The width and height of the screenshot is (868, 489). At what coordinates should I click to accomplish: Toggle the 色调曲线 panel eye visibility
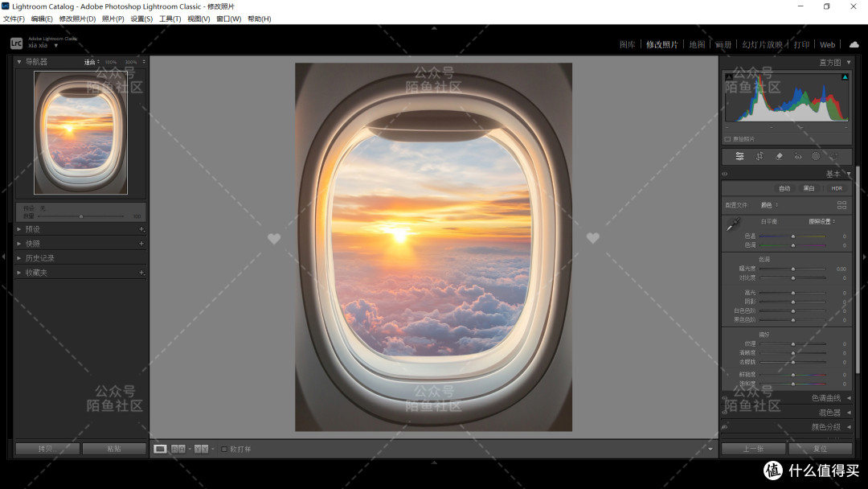coord(725,398)
